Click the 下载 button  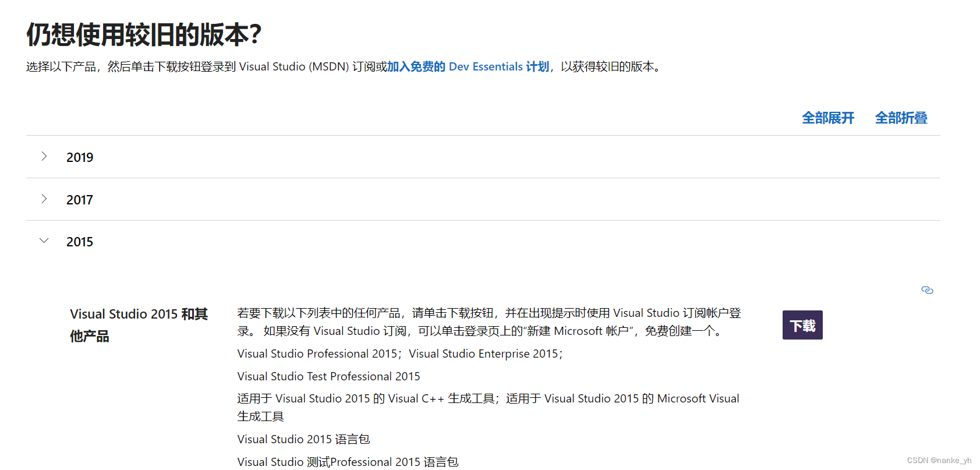point(802,325)
